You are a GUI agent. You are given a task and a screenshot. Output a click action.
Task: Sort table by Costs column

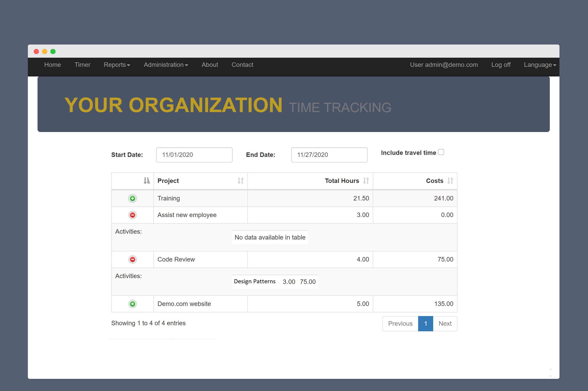click(x=435, y=181)
